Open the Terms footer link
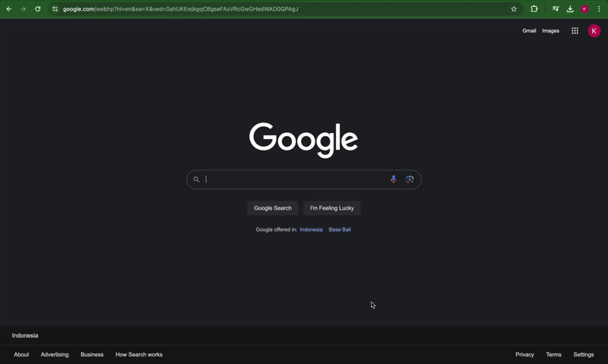The height and width of the screenshot is (364, 608). (554, 354)
